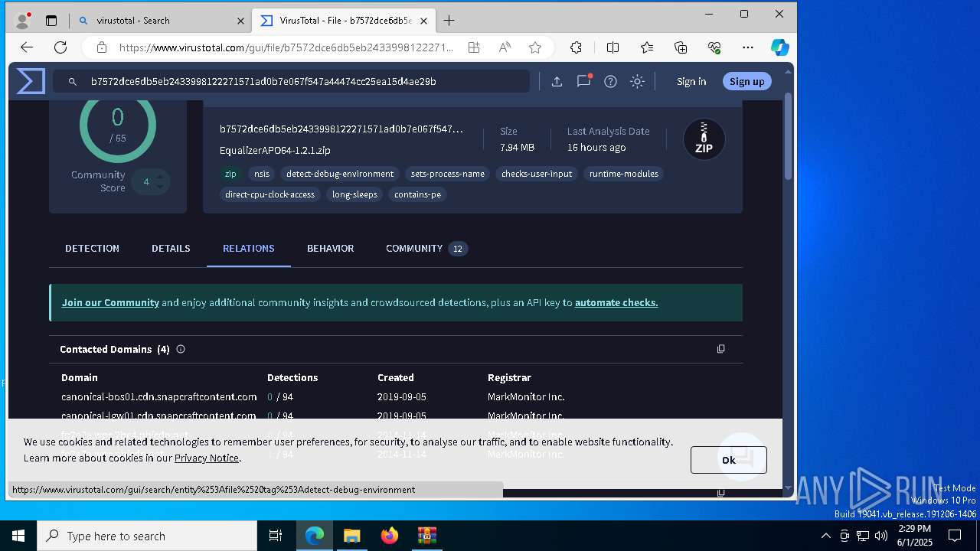980x551 pixels.
Task: Open WinRAR from the taskbar
Action: click(426, 536)
